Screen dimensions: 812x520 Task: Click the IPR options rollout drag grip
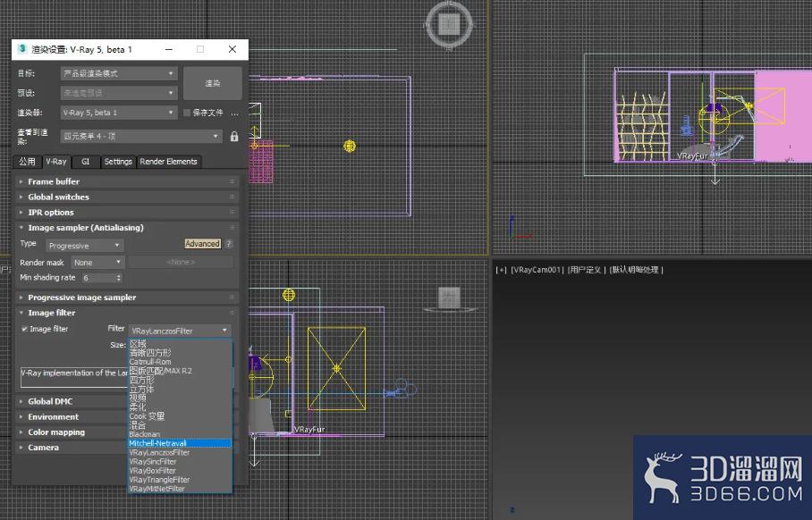[232, 212]
